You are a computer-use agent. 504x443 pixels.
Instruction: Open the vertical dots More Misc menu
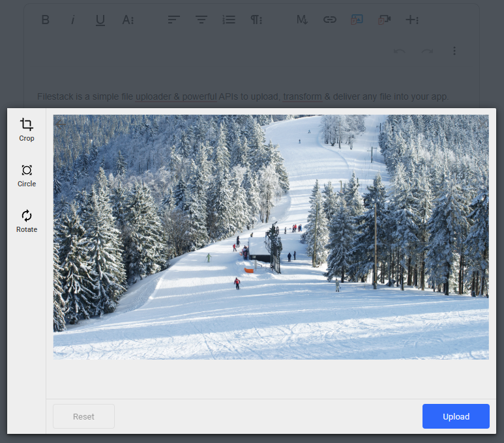pos(454,51)
